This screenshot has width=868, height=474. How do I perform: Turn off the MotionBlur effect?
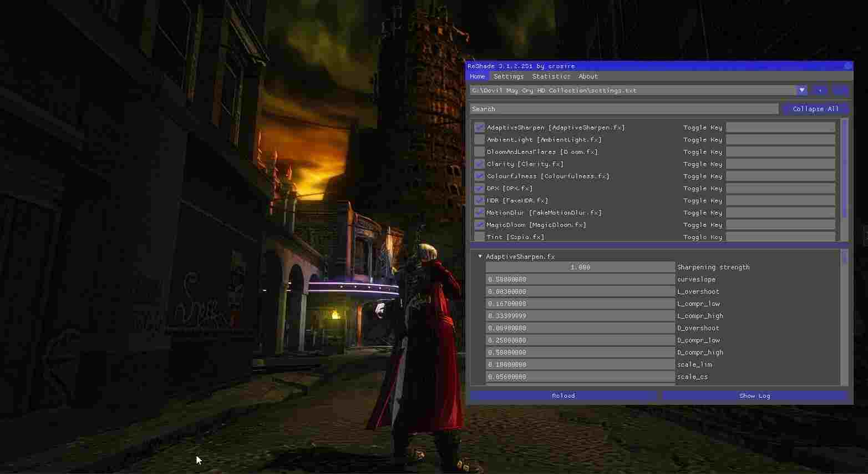pyautogui.click(x=480, y=213)
